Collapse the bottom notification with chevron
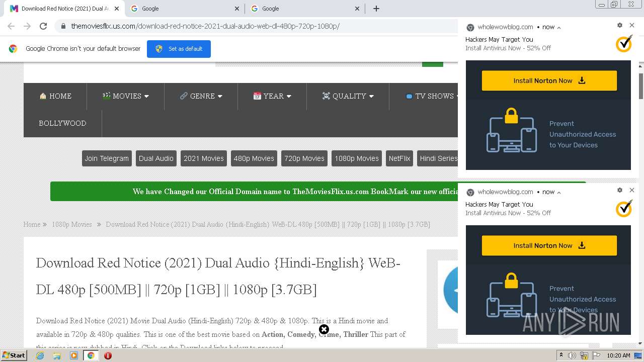The image size is (644, 362). click(559, 193)
